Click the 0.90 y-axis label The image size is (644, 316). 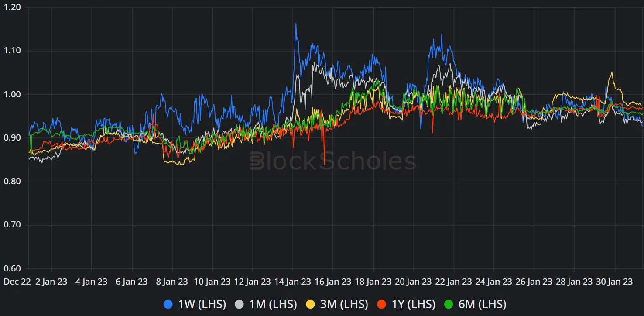[12, 138]
